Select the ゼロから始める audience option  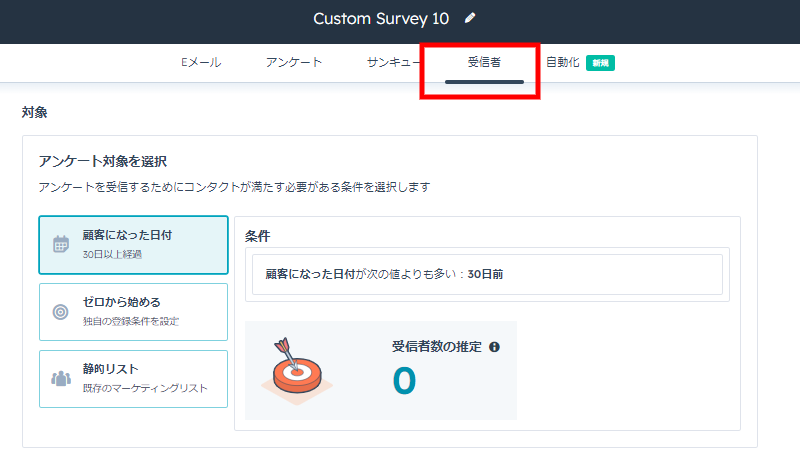coord(133,312)
